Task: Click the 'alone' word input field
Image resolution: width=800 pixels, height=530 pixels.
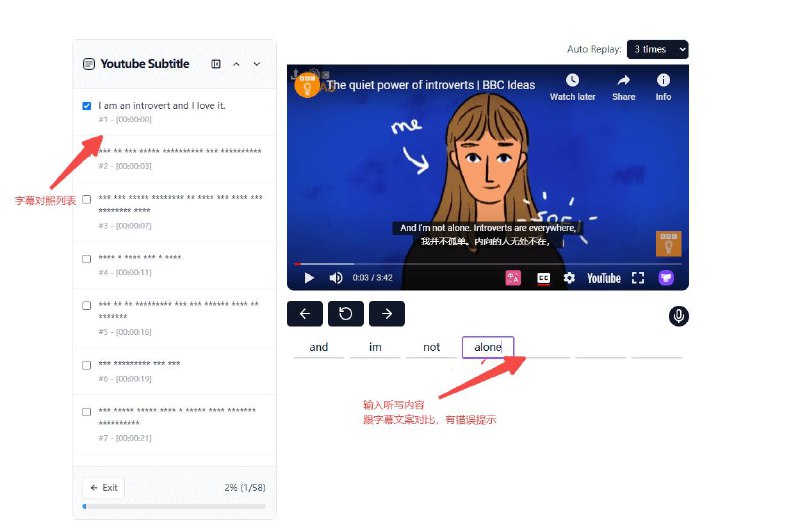Action: (488, 347)
